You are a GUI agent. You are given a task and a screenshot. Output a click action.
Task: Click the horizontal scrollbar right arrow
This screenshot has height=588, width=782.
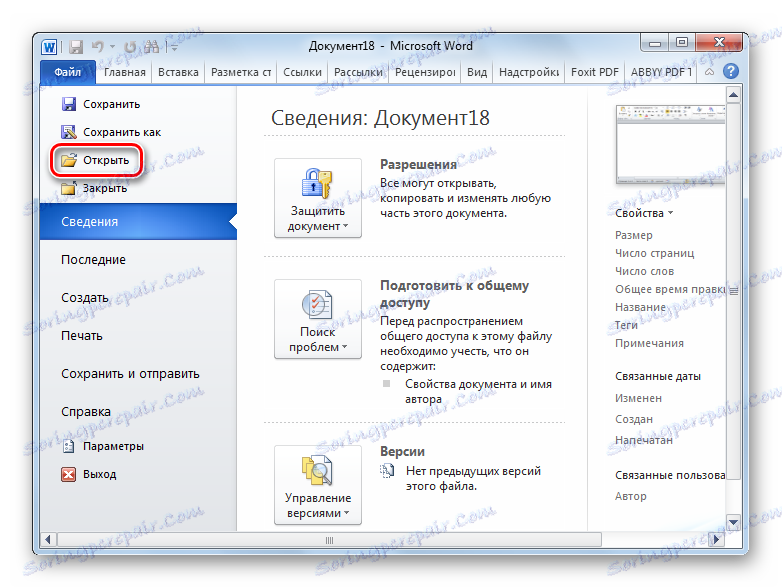[717, 539]
